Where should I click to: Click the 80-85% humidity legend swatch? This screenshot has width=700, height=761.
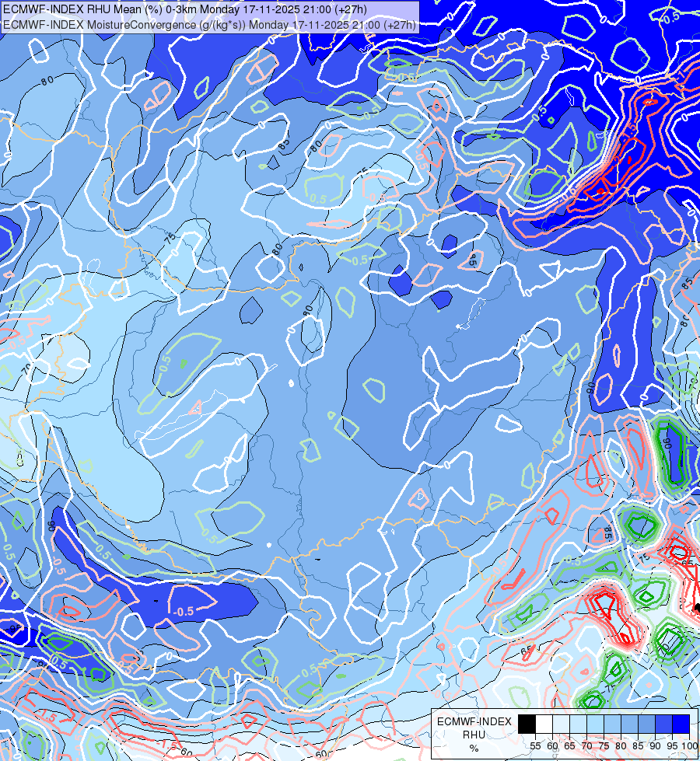pos(629,724)
